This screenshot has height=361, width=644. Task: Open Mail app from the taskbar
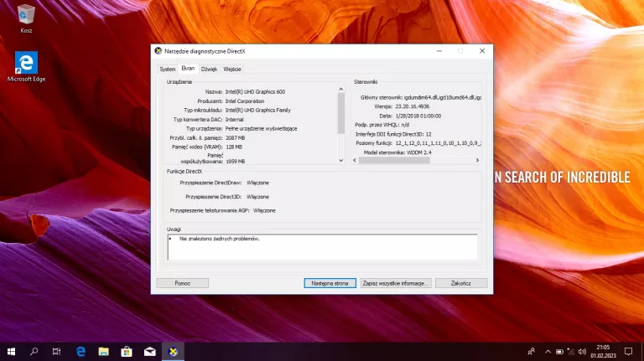pos(150,352)
